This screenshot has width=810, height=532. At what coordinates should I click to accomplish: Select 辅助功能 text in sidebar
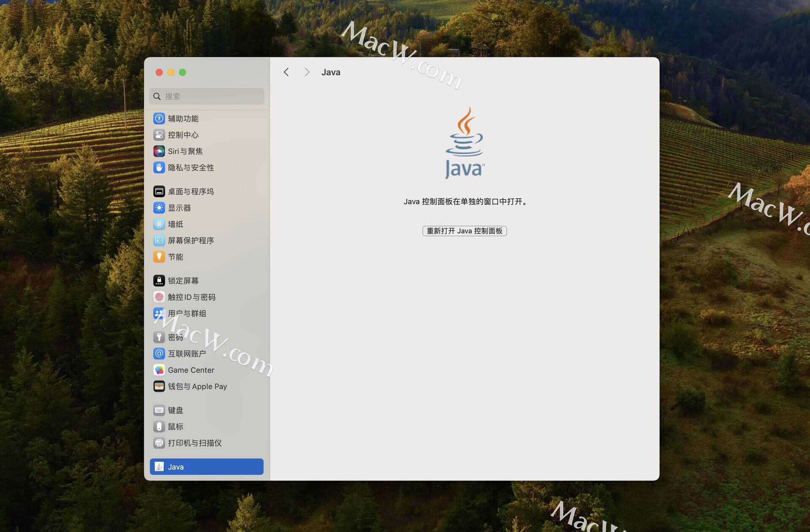[183, 119]
